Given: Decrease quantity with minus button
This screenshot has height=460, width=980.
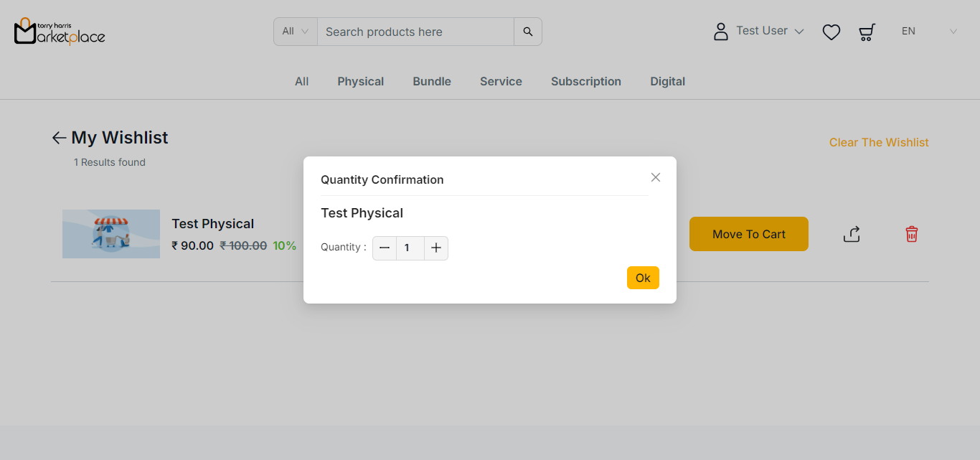Looking at the screenshot, I should [385, 248].
